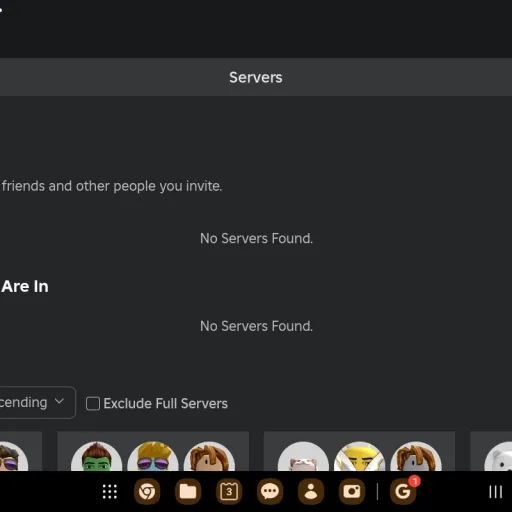Open the Calendar app icon

tap(229, 492)
